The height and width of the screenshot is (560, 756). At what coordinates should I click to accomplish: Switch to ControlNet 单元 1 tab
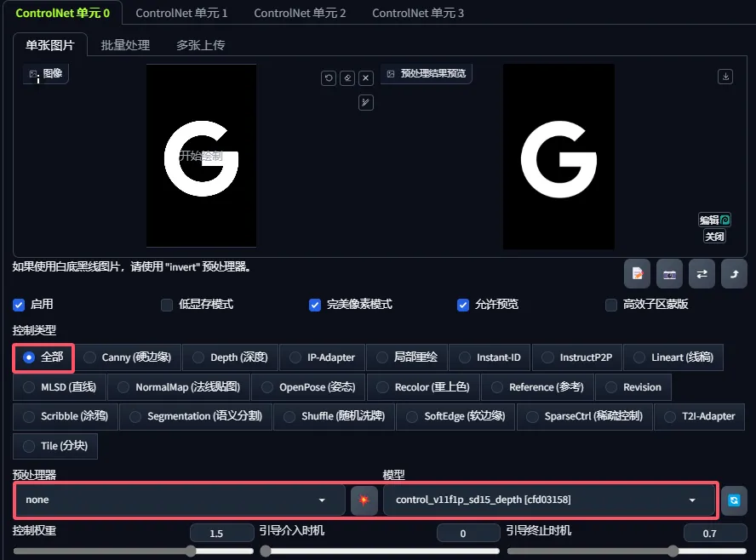click(x=181, y=13)
